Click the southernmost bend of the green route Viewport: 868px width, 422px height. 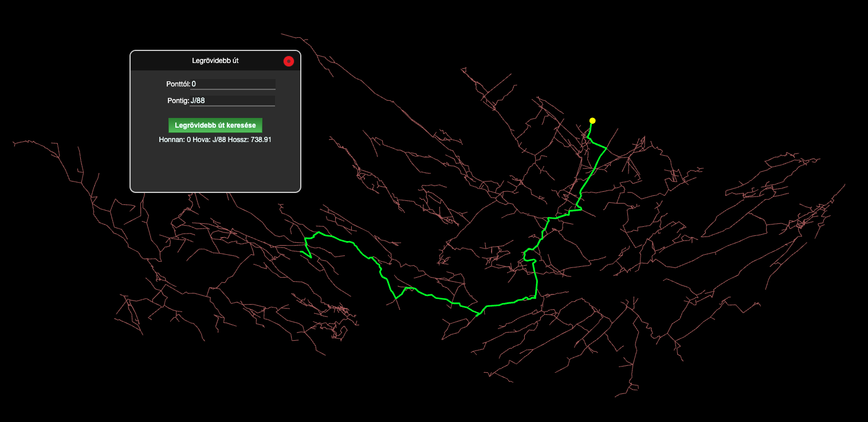tap(477, 315)
